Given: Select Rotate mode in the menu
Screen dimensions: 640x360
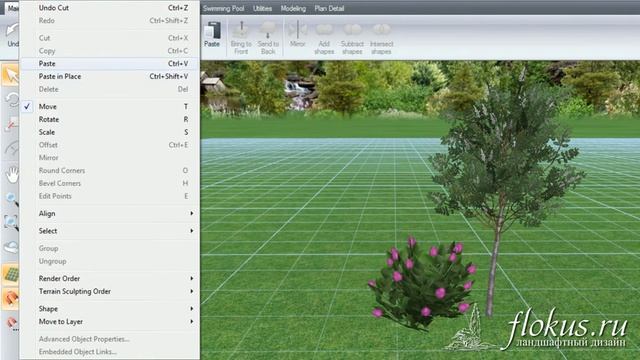Looking at the screenshot, I should [110, 119].
